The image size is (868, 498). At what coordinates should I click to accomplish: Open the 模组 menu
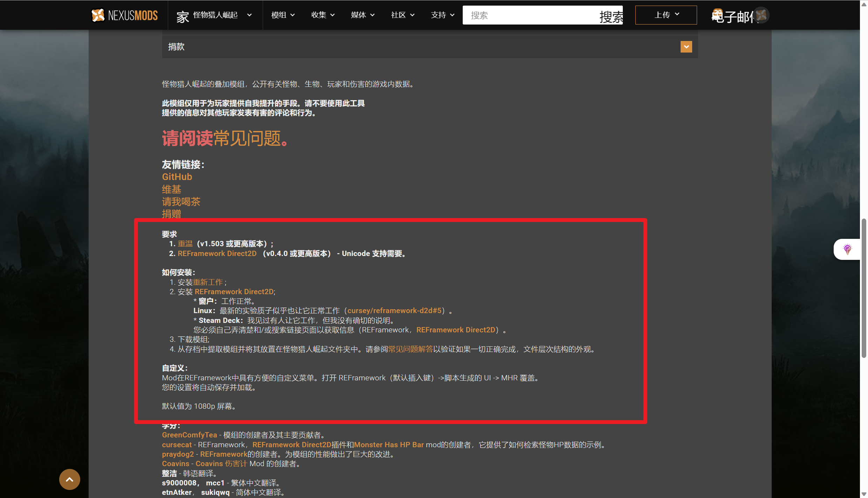[x=283, y=15]
